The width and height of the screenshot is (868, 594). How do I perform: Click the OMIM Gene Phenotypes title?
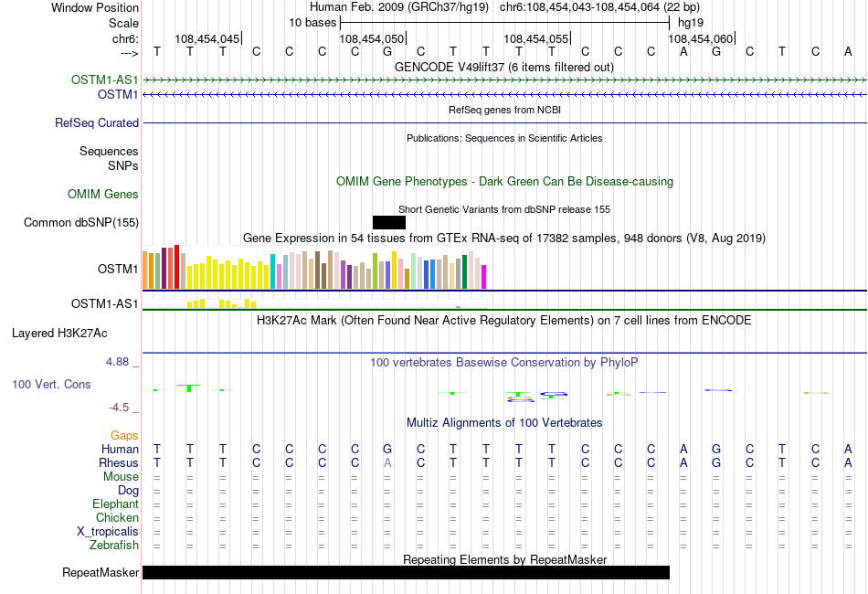pyautogui.click(x=504, y=182)
